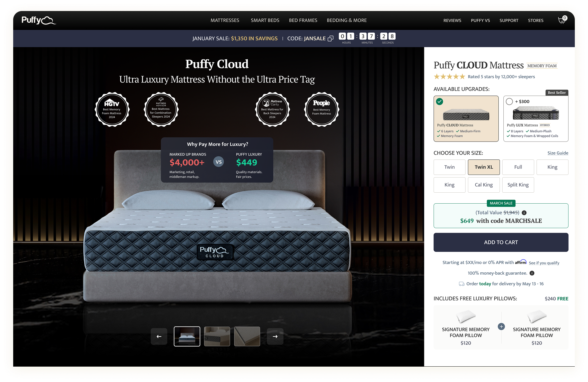This screenshot has width=588, height=382.
Task: Copy the JANSALE code using copy icon
Action: [x=331, y=38]
